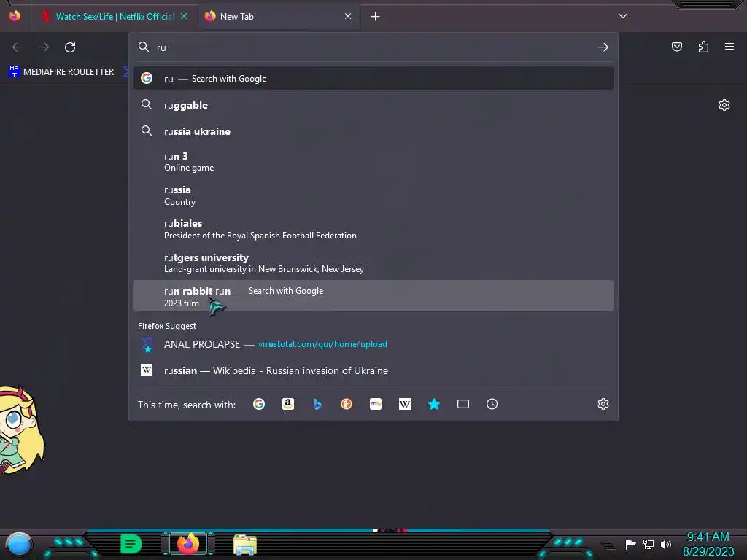Pick 'run 3' Online game suggestion
The image size is (747, 560).
coord(373,162)
